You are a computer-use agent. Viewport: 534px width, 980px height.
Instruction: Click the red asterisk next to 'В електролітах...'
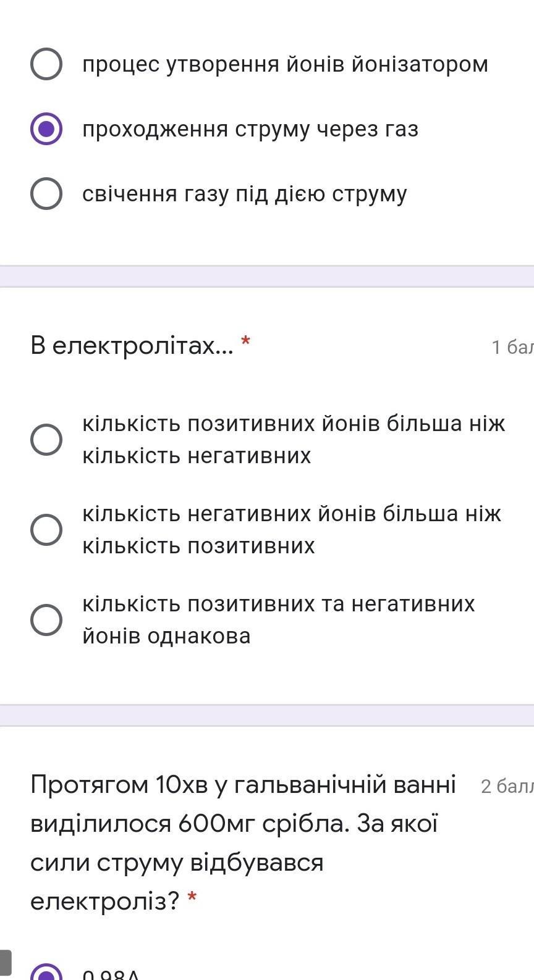[245, 341]
